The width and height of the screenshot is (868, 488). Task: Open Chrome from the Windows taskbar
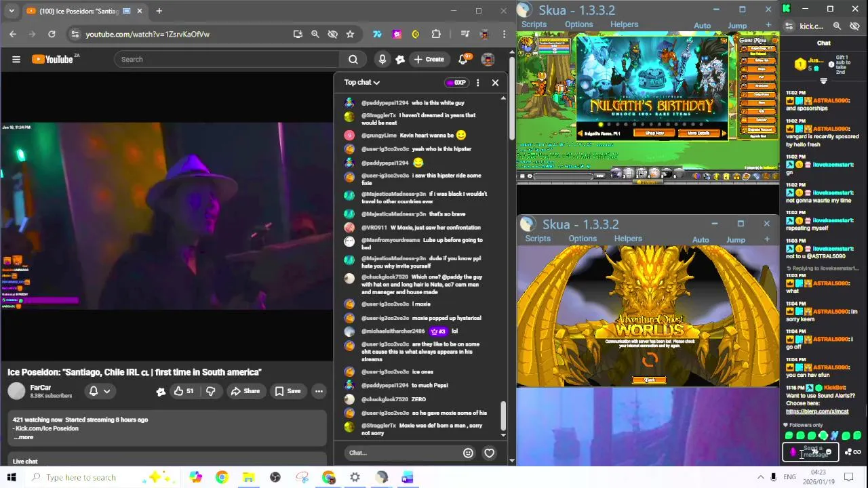pos(222,477)
